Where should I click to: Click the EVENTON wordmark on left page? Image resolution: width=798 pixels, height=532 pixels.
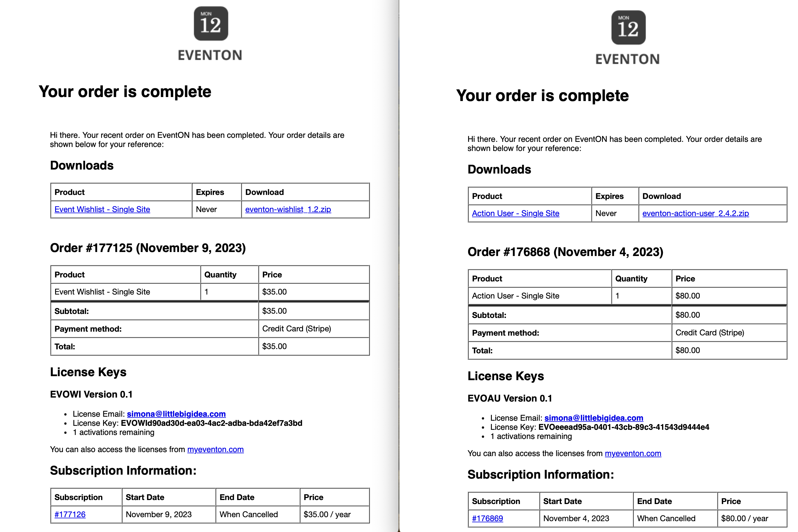click(x=210, y=55)
